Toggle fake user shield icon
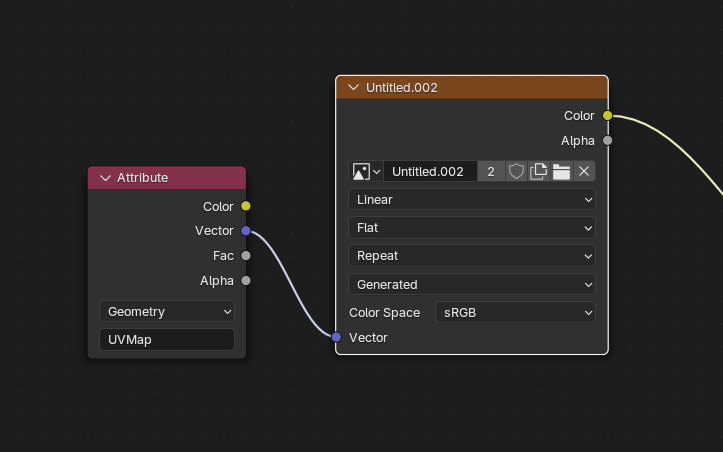This screenshot has width=723, height=452. pos(516,171)
